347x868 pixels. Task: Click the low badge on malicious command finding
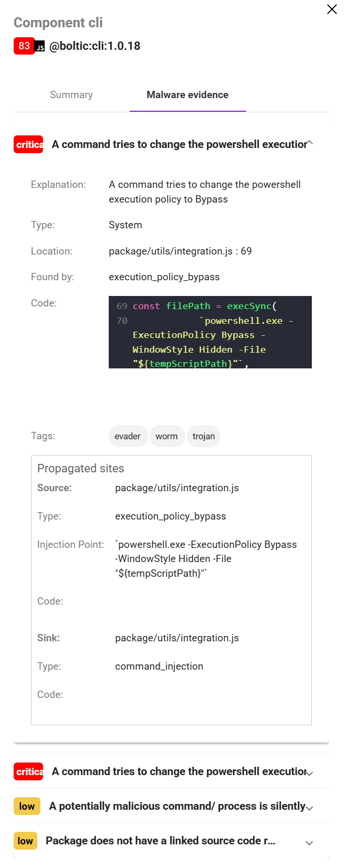click(x=27, y=807)
